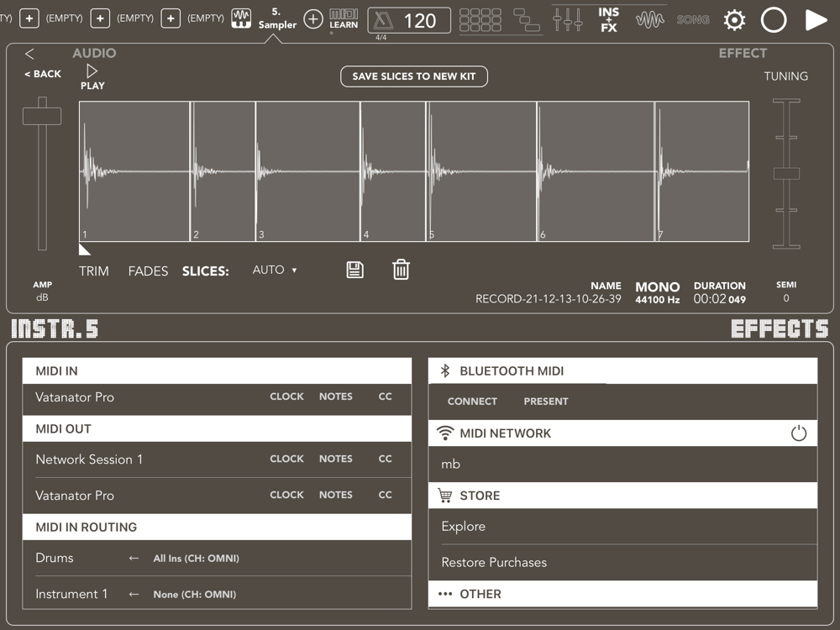The width and height of the screenshot is (840, 630).
Task: Open the mixer faders icon
Action: (x=568, y=19)
